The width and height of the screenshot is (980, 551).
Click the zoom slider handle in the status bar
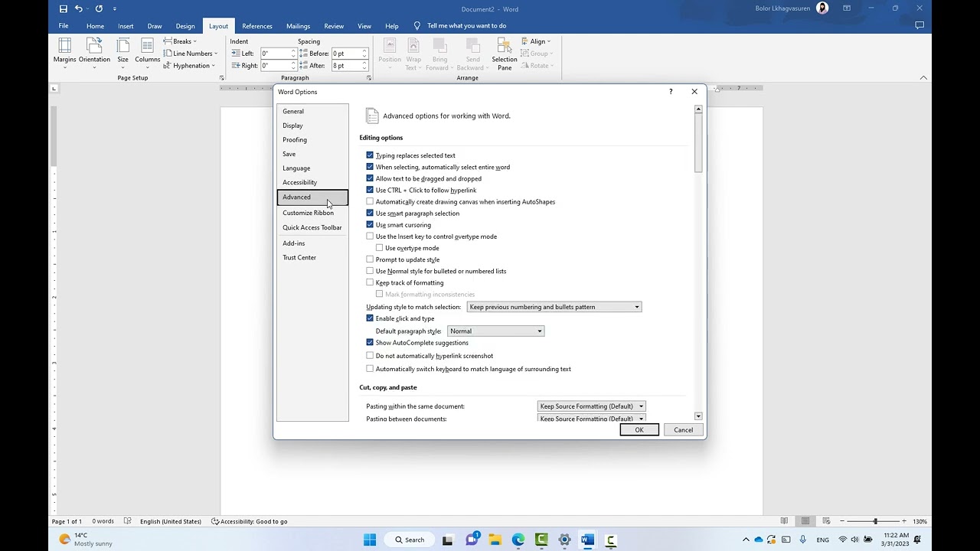coord(875,521)
